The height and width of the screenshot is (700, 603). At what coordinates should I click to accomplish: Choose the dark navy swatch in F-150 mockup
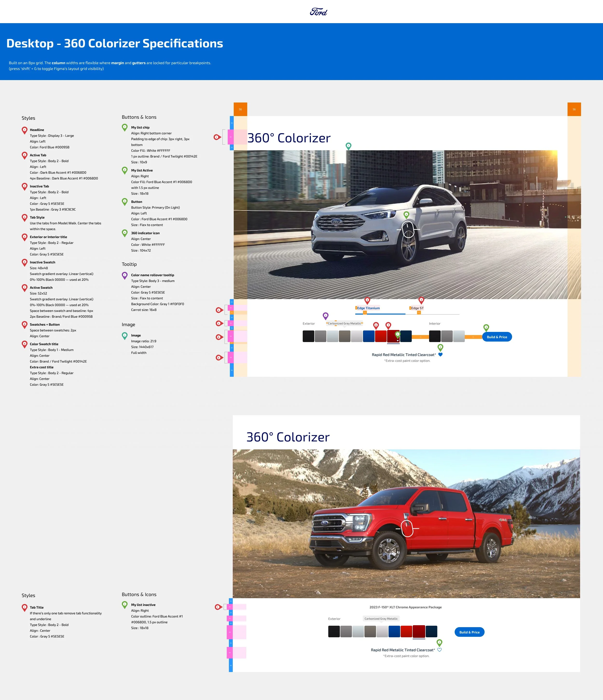click(x=432, y=631)
